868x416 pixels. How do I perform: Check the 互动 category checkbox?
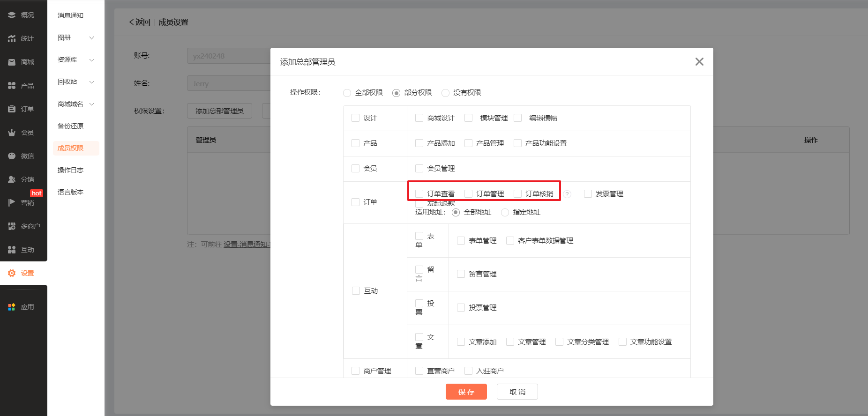pos(356,290)
